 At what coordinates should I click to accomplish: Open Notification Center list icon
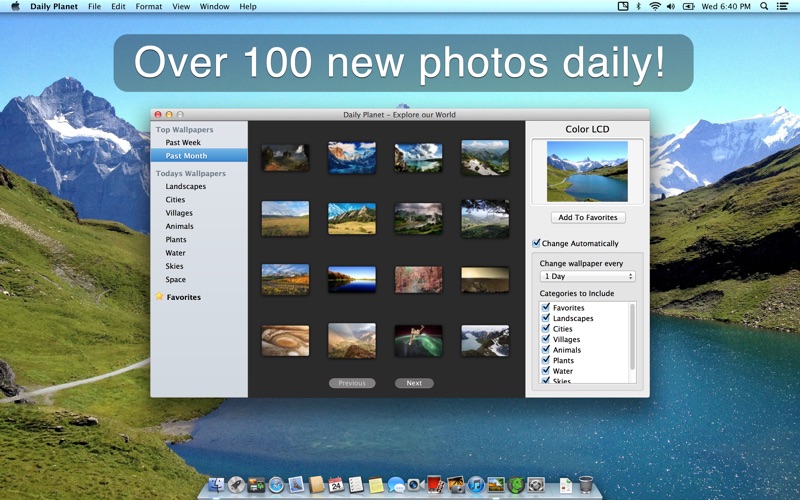pyautogui.click(x=782, y=6)
